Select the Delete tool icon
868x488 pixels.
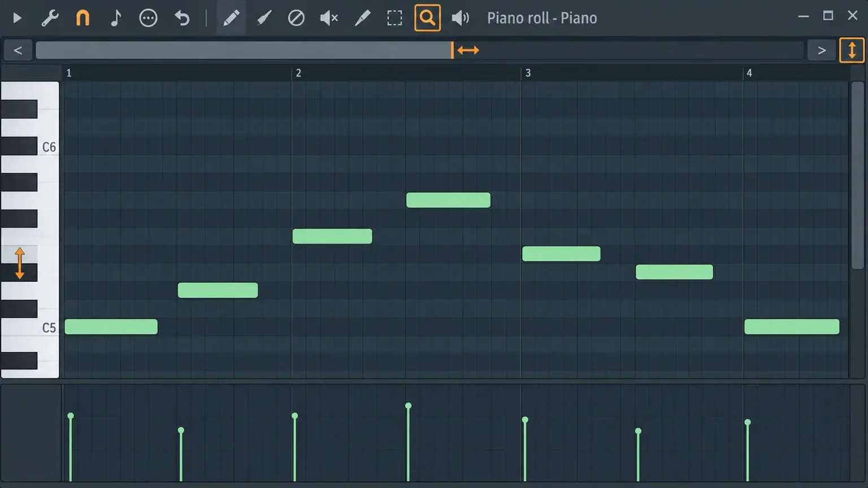click(x=296, y=18)
